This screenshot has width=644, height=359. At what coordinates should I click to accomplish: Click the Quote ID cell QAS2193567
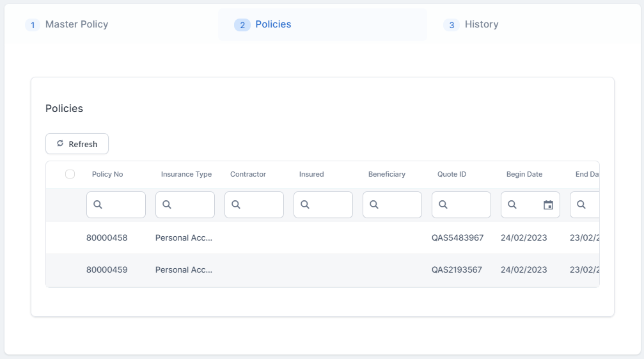457,269
